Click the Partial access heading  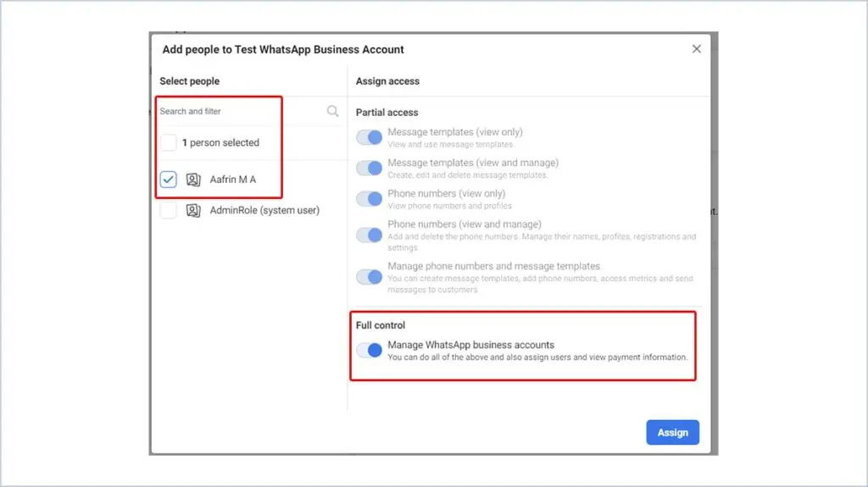coord(387,113)
